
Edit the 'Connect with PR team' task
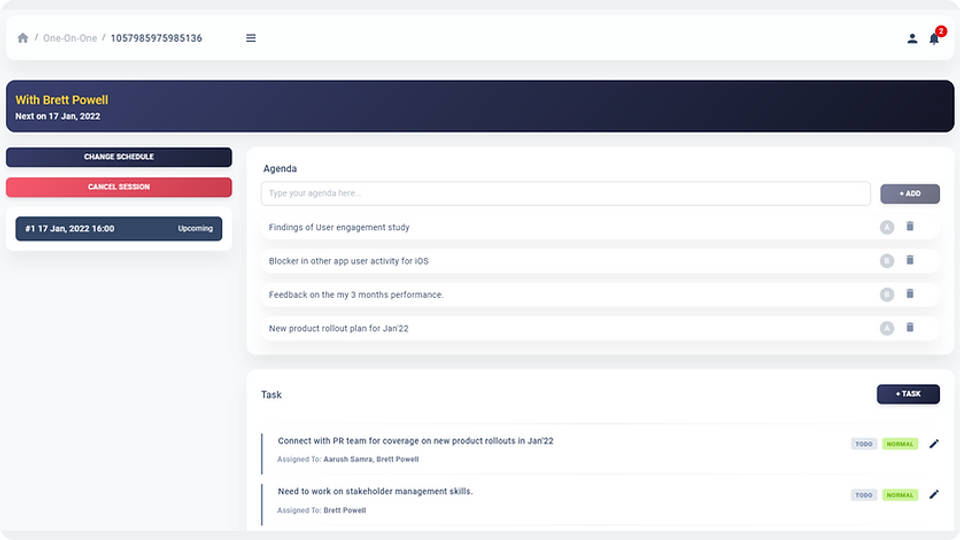click(934, 444)
